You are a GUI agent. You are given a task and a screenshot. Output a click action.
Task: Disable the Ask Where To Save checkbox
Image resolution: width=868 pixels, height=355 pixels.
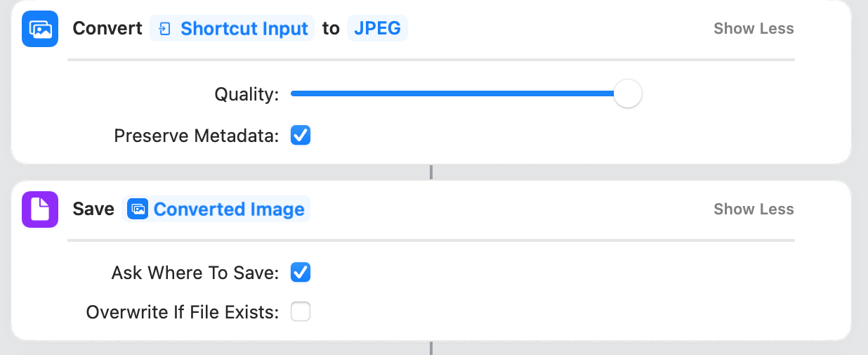pyautogui.click(x=301, y=272)
